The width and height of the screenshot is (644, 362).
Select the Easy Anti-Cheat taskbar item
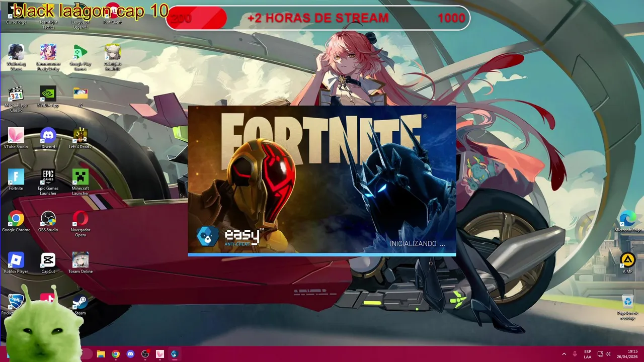pos(174,354)
